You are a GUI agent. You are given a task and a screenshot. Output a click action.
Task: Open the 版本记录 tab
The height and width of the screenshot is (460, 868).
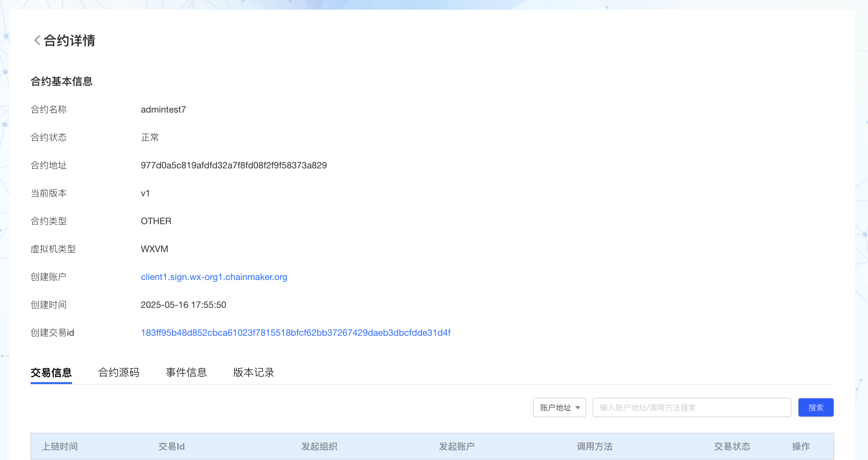[x=254, y=372]
